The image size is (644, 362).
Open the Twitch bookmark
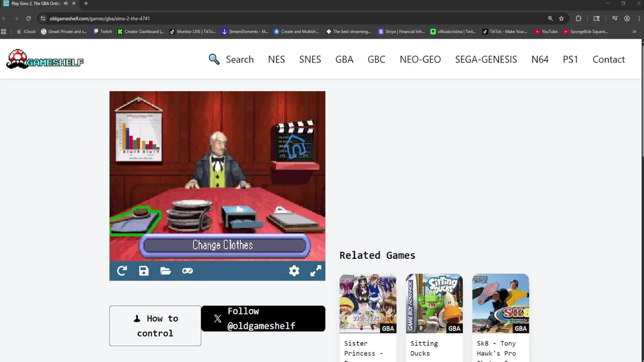pyautogui.click(x=103, y=32)
